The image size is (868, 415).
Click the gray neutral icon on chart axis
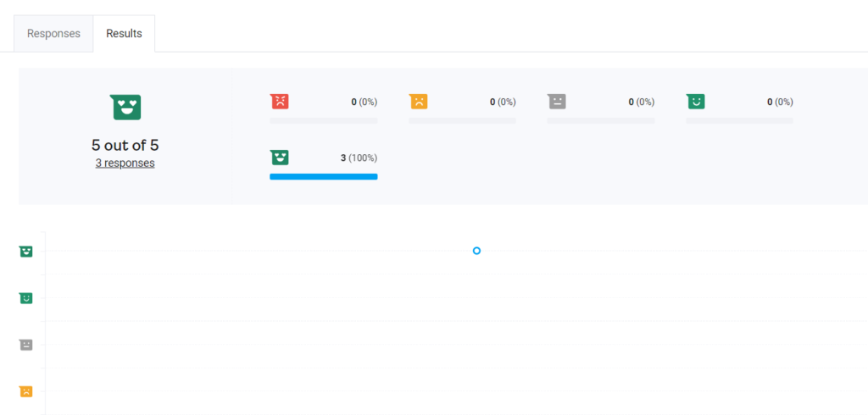tap(26, 345)
